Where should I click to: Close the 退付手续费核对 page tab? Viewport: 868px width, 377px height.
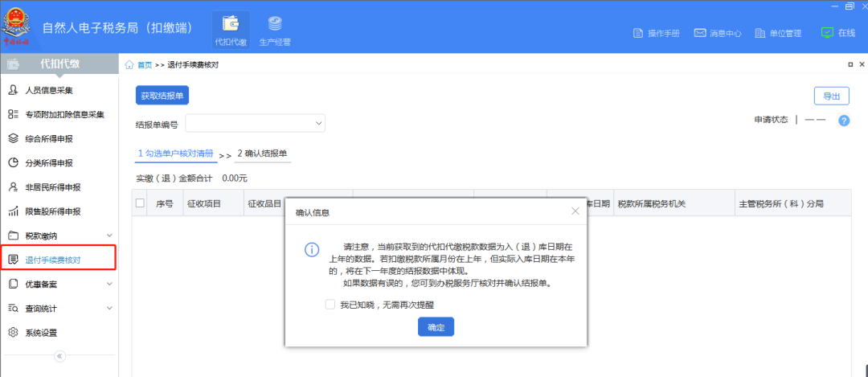(862, 64)
